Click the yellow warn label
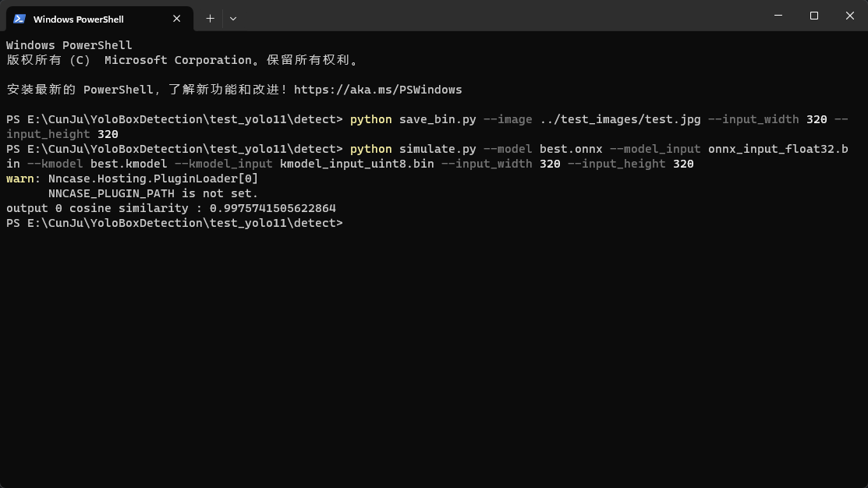The height and width of the screenshot is (488, 868). tap(20, 179)
